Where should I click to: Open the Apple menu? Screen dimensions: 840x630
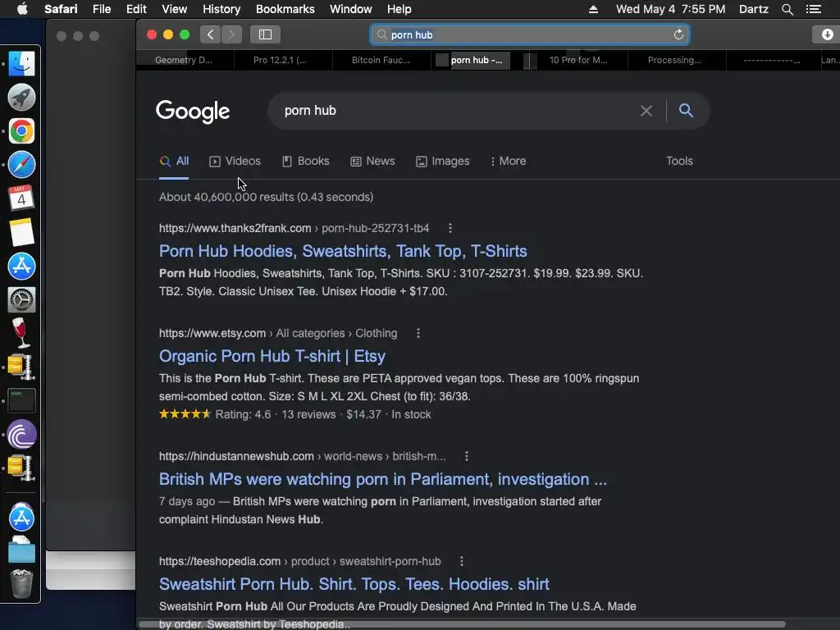click(x=22, y=9)
